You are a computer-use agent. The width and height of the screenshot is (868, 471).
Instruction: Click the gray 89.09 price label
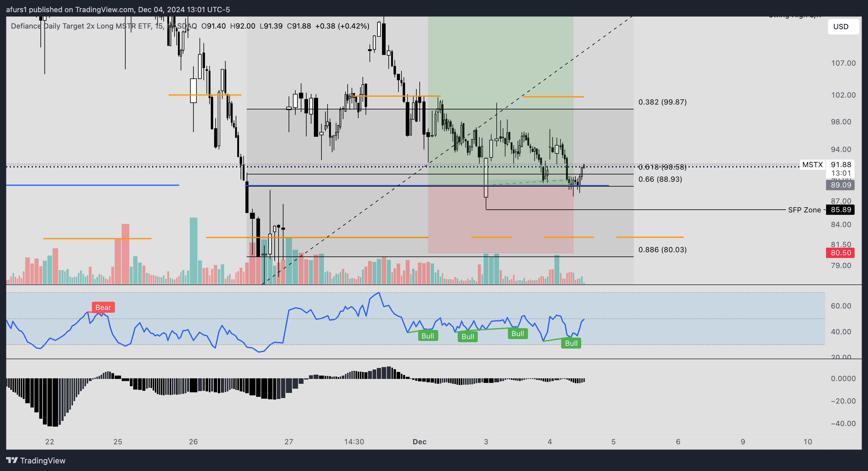[841, 185]
